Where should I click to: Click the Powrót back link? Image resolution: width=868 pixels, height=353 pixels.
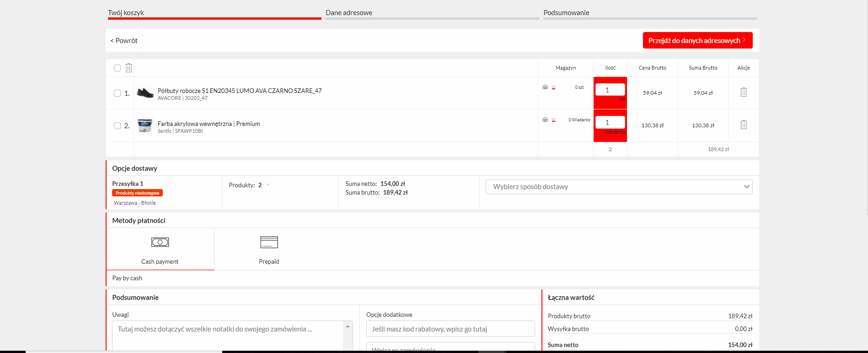[124, 40]
